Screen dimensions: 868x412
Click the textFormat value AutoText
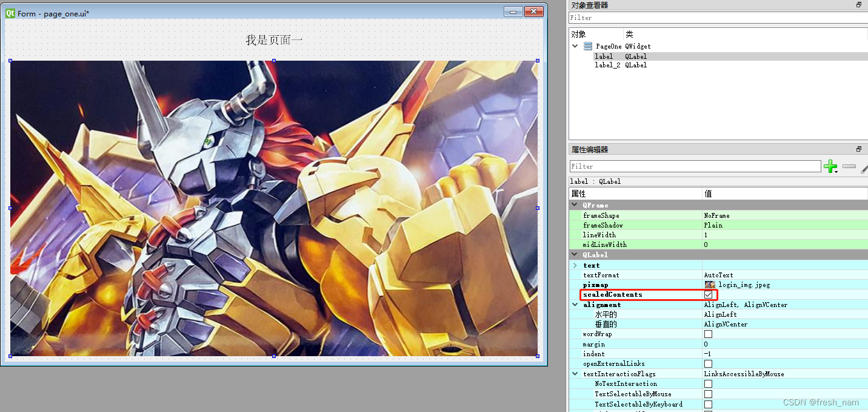point(718,275)
